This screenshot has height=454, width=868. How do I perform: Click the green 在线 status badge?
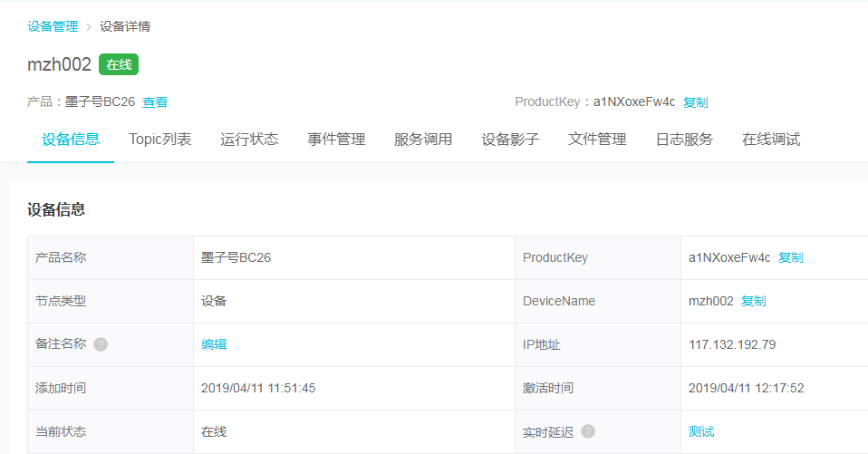click(x=119, y=64)
